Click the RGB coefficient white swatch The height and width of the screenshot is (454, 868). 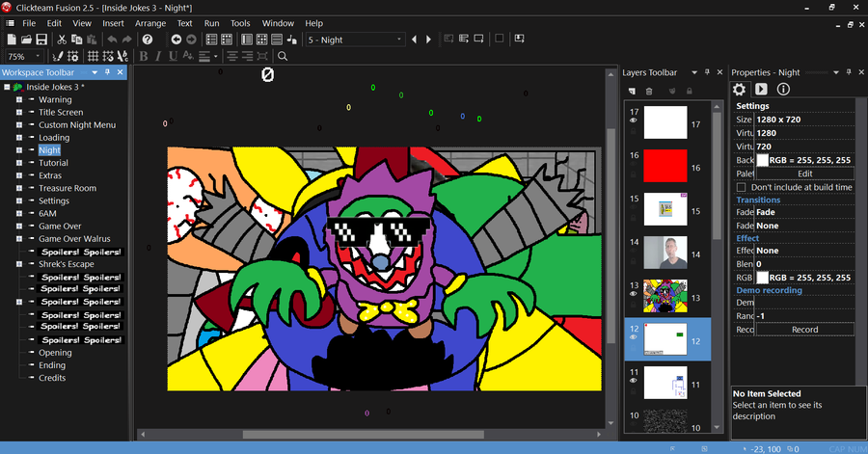coord(762,278)
